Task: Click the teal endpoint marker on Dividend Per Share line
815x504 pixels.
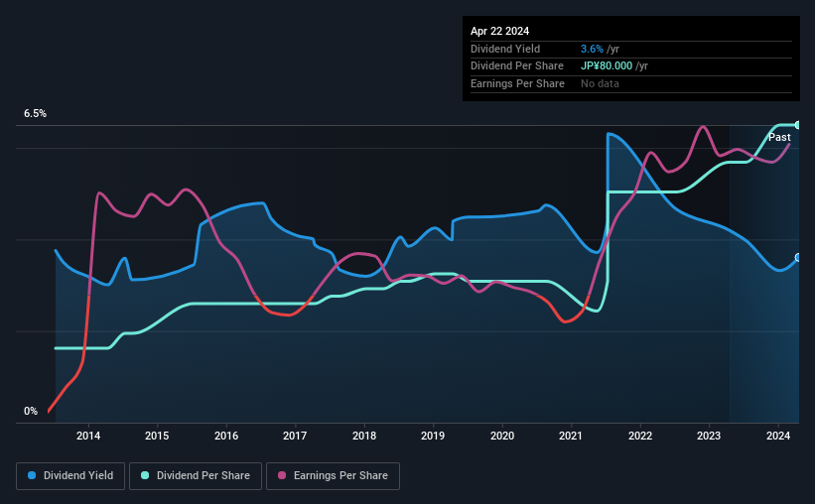Action: click(x=798, y=125)
